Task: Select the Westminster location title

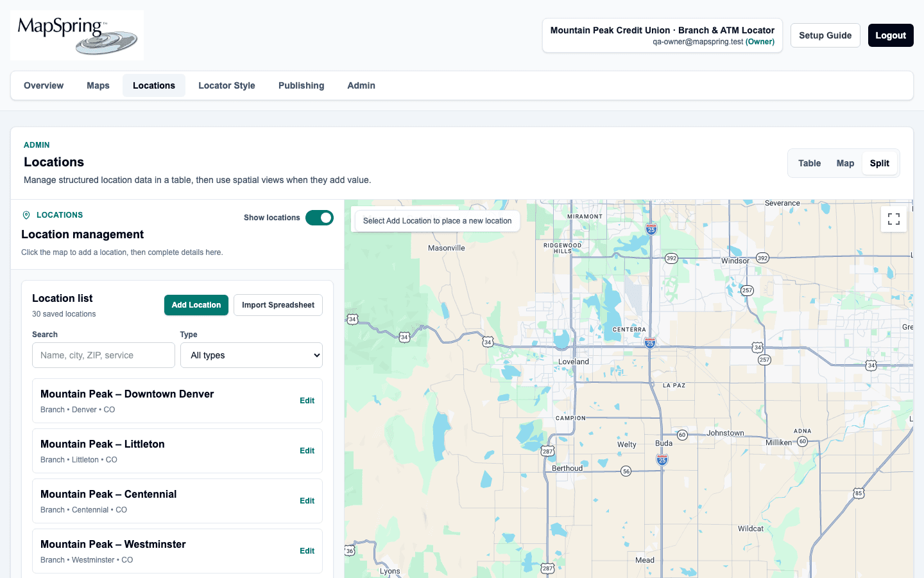Action: click(113, 544)
